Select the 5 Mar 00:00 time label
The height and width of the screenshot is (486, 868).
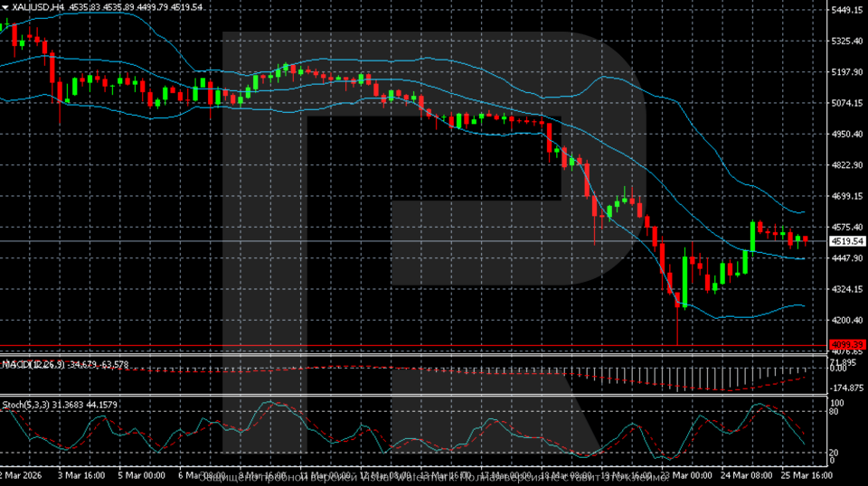pyautogui.click(x=141, y=474)
